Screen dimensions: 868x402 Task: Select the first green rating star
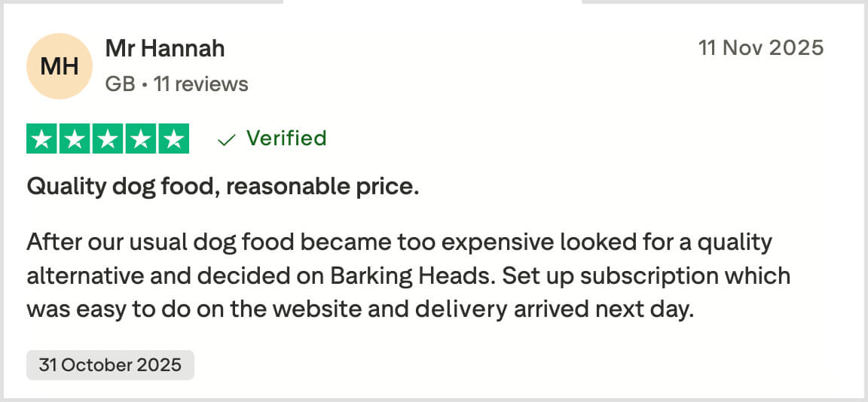point(43,139)
